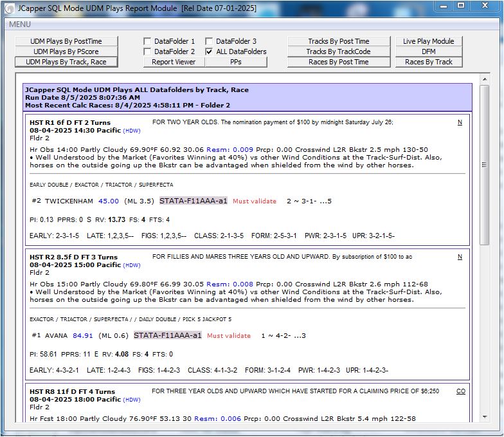Click the JCapper title bar app icon
The image size is (504, 437).
point(10,8)
